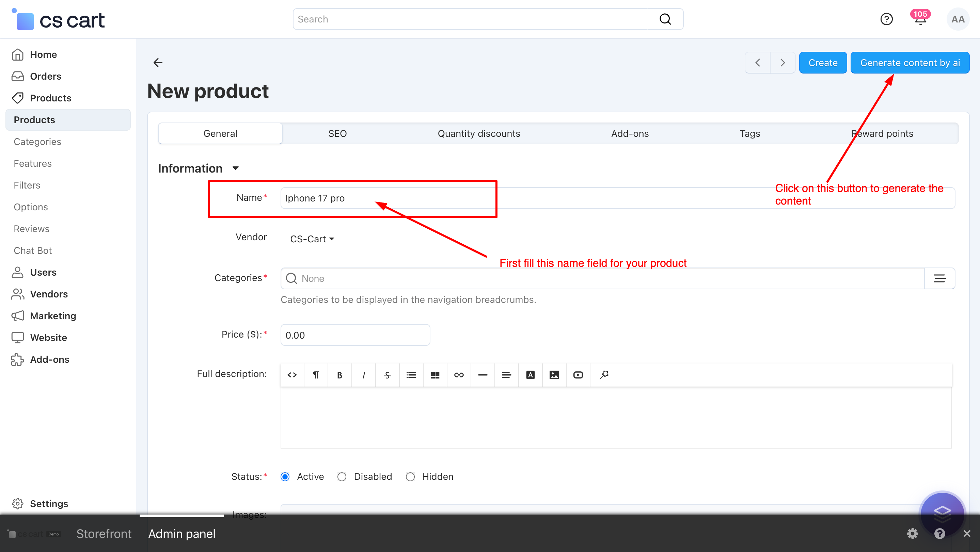Click the Price input field
The image size is (980, 552).
(x=355, y=335)
